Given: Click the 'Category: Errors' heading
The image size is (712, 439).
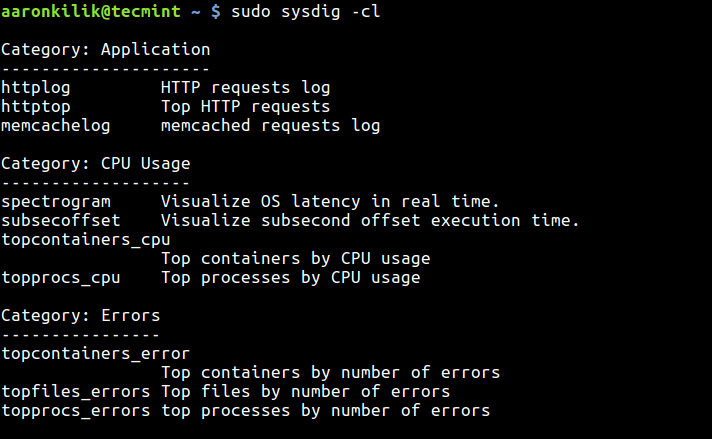Looking at the screenshot, I should coord(81,316).
